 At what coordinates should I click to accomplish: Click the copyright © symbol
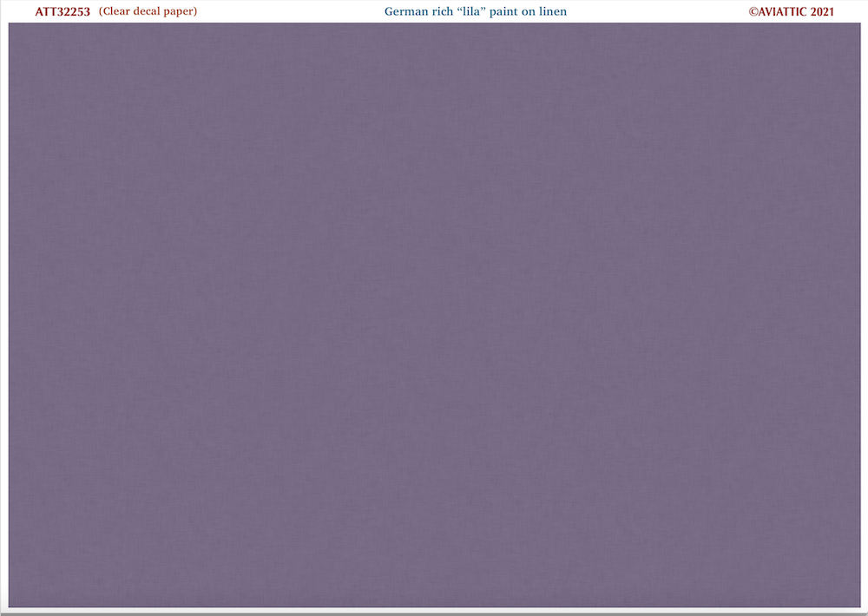coord(753,11)
